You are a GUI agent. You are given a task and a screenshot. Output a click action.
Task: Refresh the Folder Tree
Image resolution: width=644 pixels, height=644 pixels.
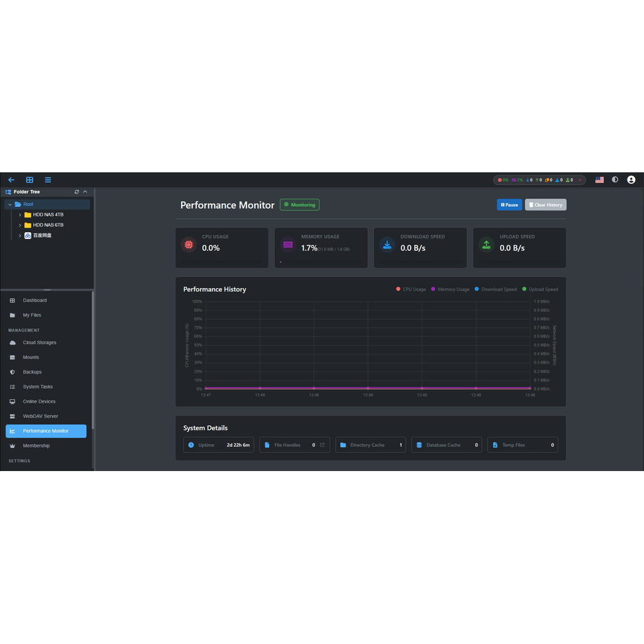click(76, 192)
